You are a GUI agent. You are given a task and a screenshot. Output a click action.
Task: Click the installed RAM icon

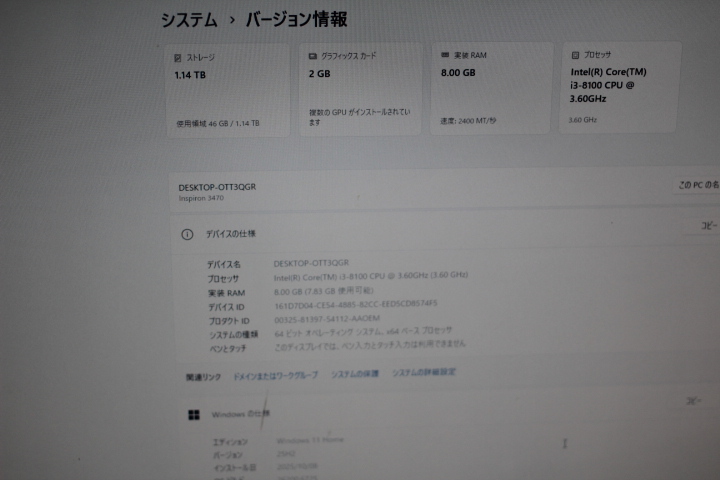pyautogui.click(x=445, y=55)
